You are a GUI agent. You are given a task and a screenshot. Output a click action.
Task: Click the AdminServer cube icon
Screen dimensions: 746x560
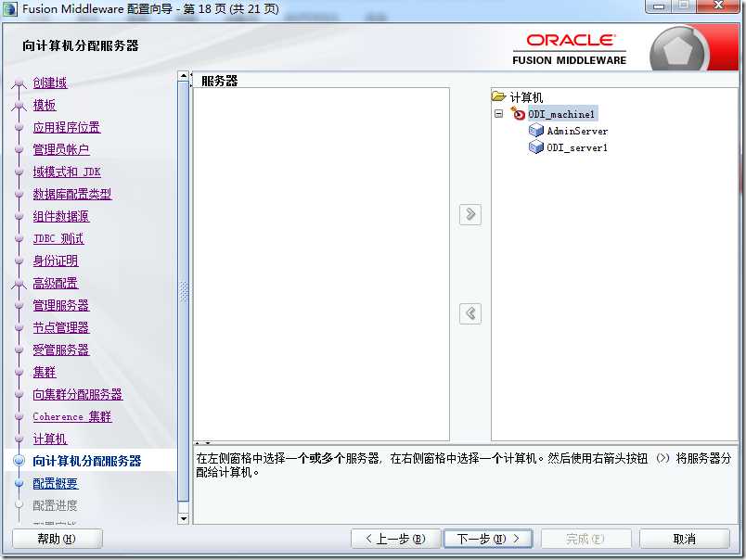[536, 130]
